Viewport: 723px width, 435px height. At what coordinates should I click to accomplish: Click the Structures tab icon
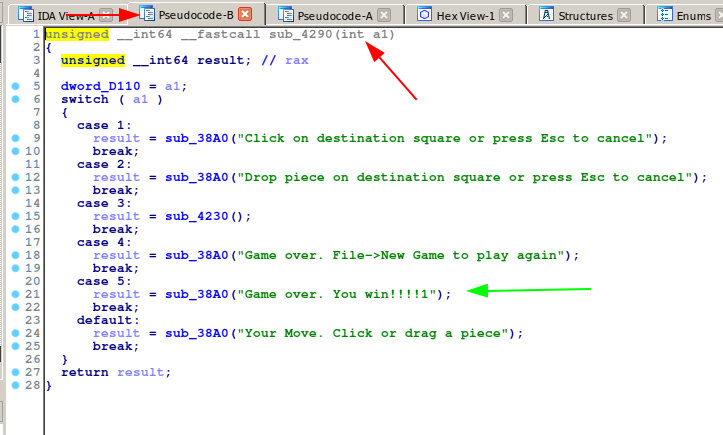click(546, 15)
